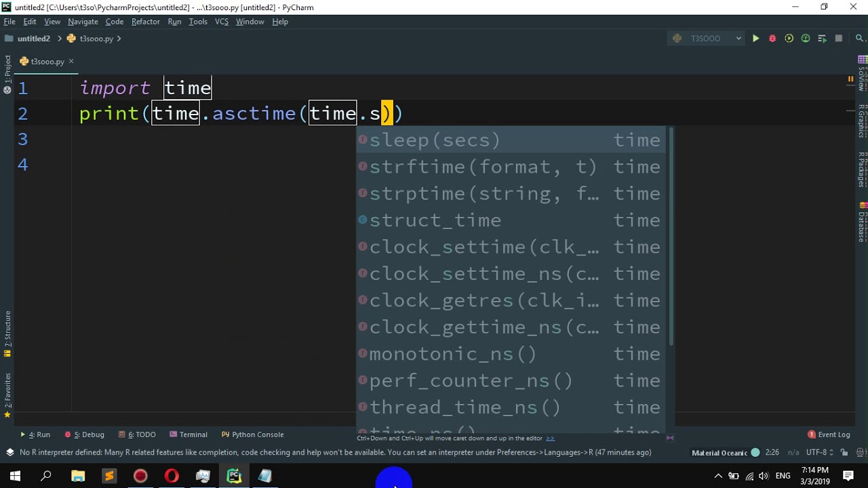This screenshot has height=488, width=868.
Task: Select strftime(format, t) completion suggestion
Action: (510, 167)
